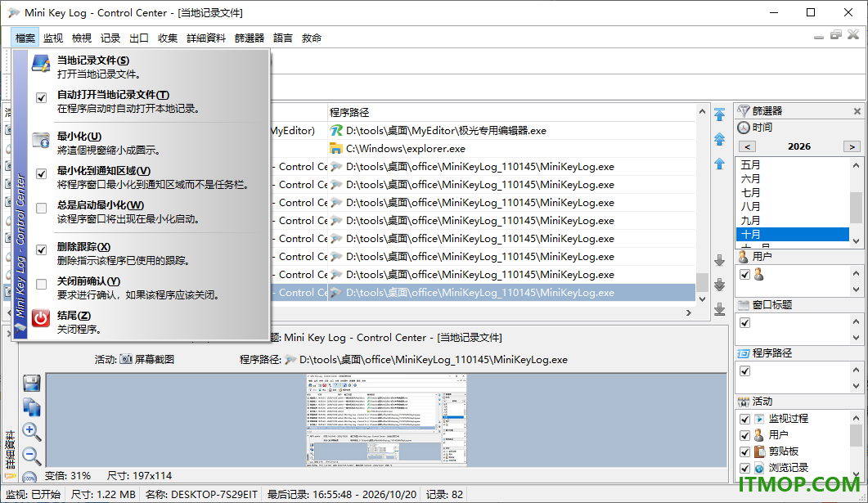868x503 pixels.
Task: Uncheck the 监视过程 activity filter
Action: (745, 419)
